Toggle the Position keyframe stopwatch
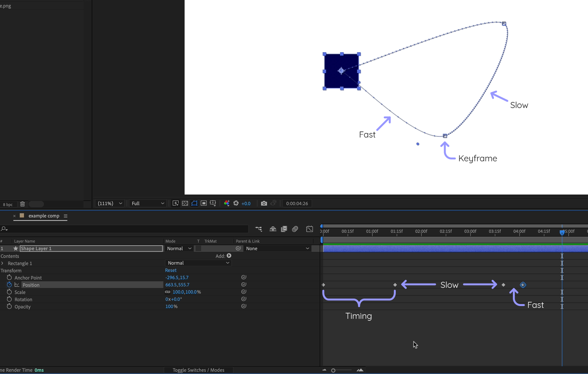This screenshot has height=374, width=588. coord(9,284)
